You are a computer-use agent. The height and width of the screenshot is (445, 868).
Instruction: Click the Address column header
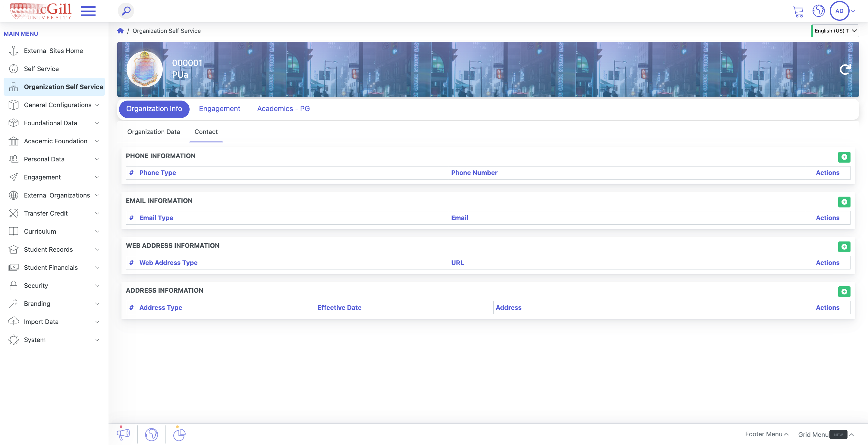coord(508,308)
